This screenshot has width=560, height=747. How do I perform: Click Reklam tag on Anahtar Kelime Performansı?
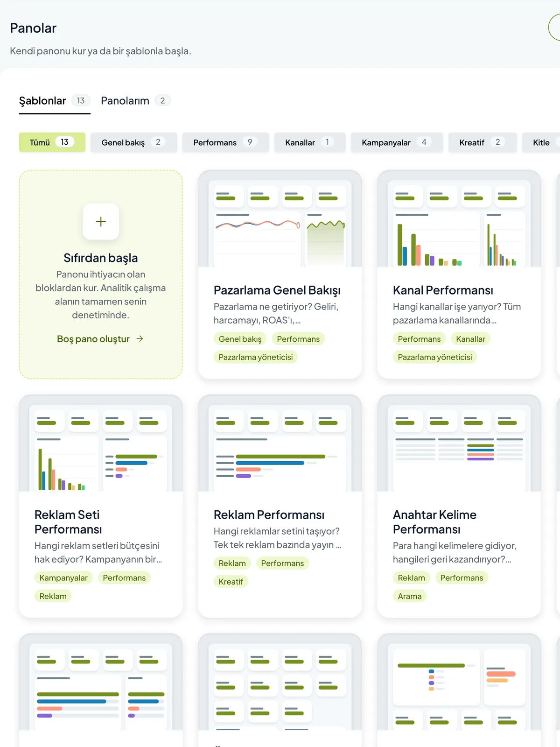point(411,578)
